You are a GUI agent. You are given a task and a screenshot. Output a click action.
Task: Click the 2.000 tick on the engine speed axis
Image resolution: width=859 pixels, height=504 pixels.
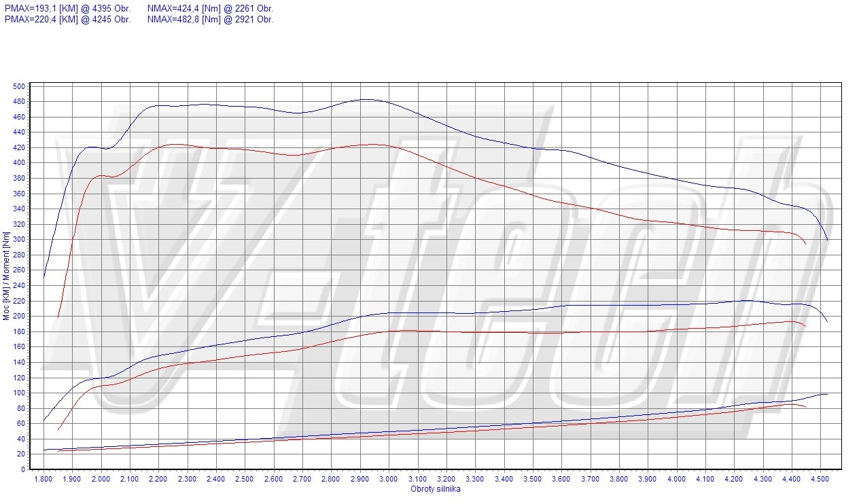(101, 480)
